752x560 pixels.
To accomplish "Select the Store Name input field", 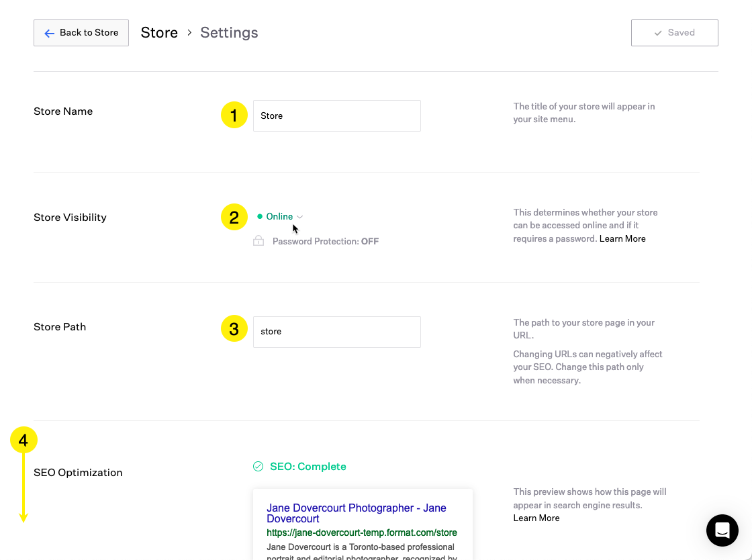I will point(336,115).
